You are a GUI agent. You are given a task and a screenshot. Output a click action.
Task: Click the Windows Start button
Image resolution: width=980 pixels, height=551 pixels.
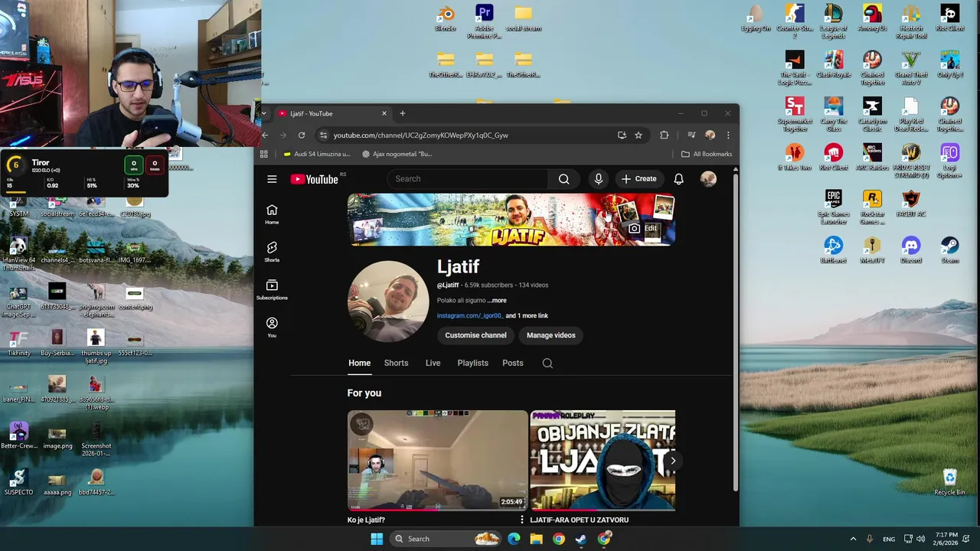(x=377, y=539)
